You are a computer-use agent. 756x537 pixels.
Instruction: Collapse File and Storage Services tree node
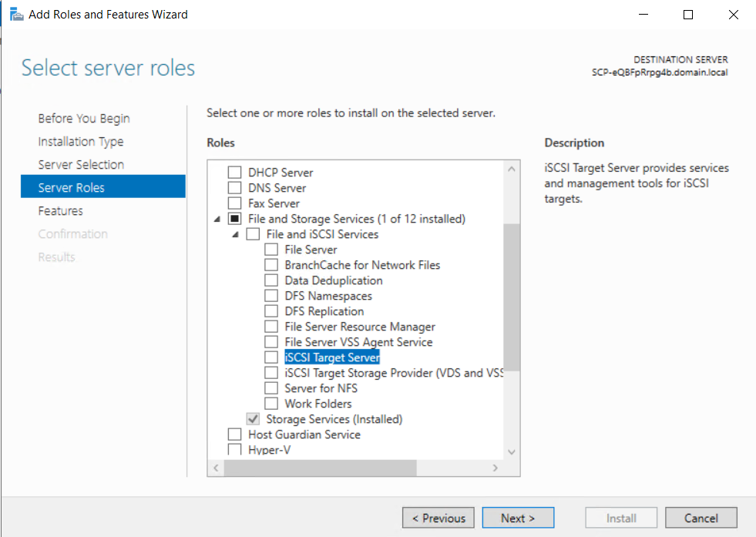[x=217, y=219]
